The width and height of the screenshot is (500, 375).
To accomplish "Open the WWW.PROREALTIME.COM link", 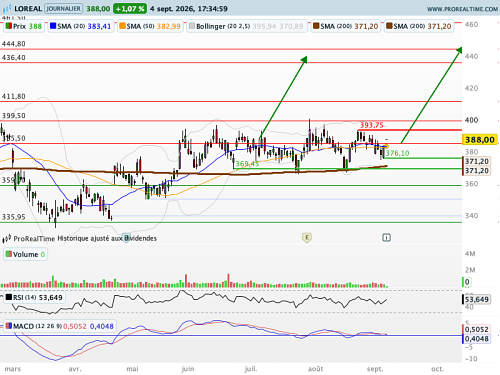I will tap(462, 9).
